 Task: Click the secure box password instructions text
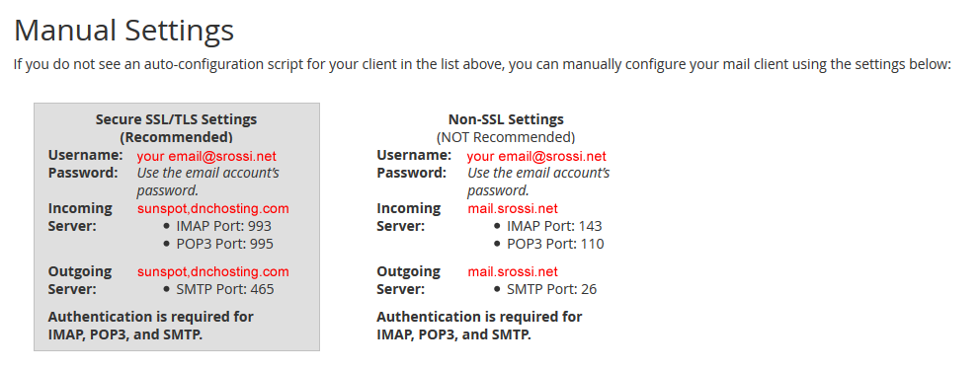(x=208, y=182)
